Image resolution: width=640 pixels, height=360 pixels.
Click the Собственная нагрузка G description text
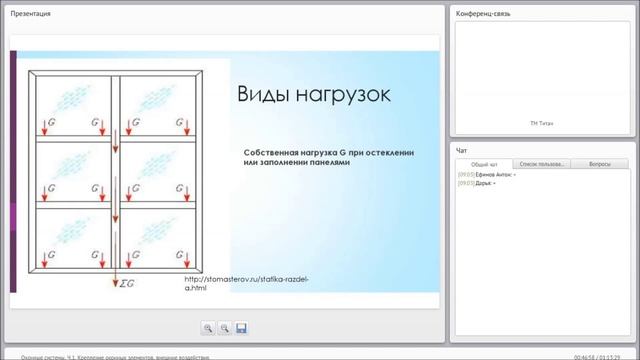[329, 157]
